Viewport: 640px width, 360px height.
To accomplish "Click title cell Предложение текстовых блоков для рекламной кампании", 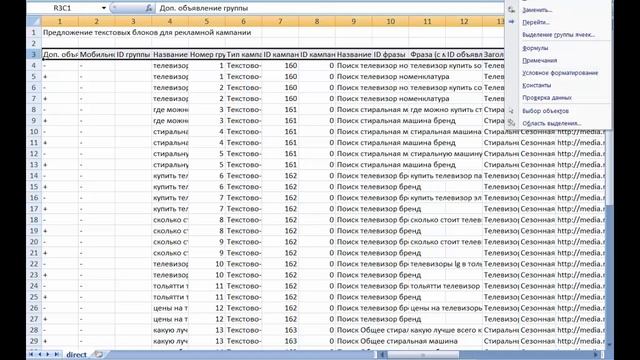I will 147,32.
